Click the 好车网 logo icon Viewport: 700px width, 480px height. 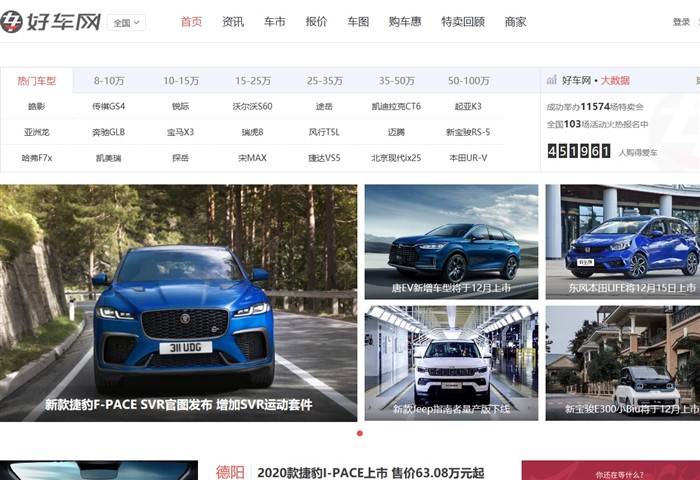[12, 21]
